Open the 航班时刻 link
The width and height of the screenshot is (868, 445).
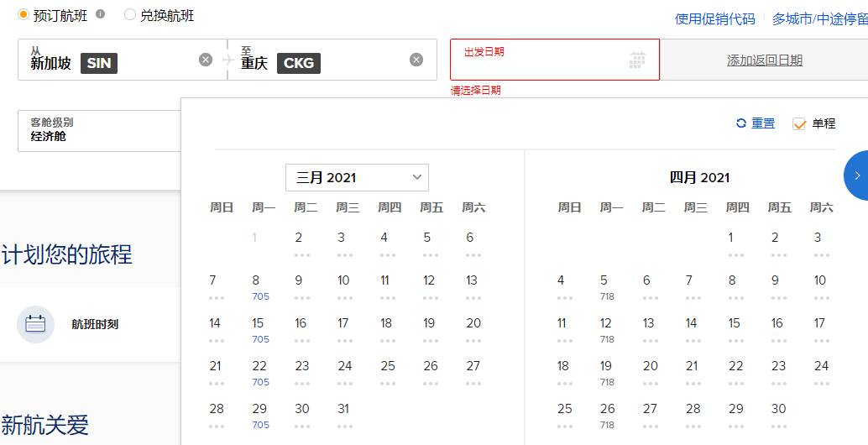click(95, 325)
